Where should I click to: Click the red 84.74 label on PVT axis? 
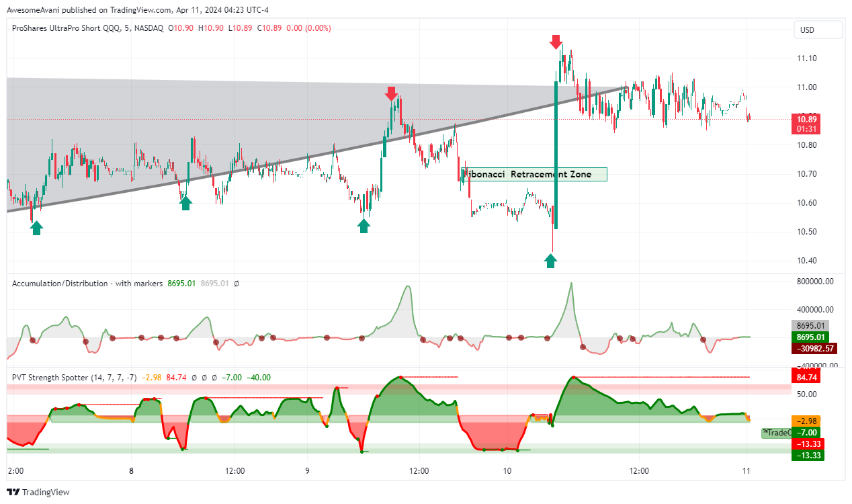click(x=806, y=378)
